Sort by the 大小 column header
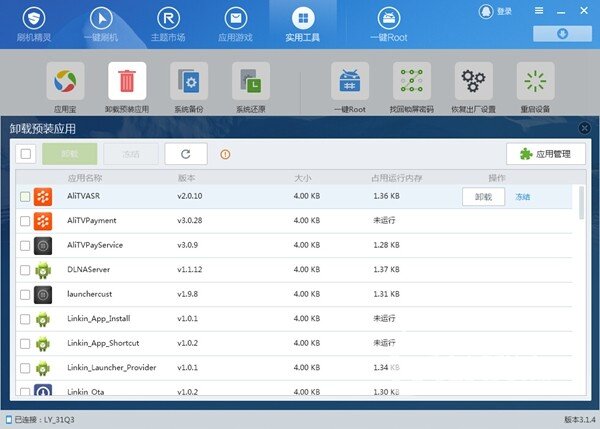The height and width of the screenshot is (429, 600). coord(303,178)
